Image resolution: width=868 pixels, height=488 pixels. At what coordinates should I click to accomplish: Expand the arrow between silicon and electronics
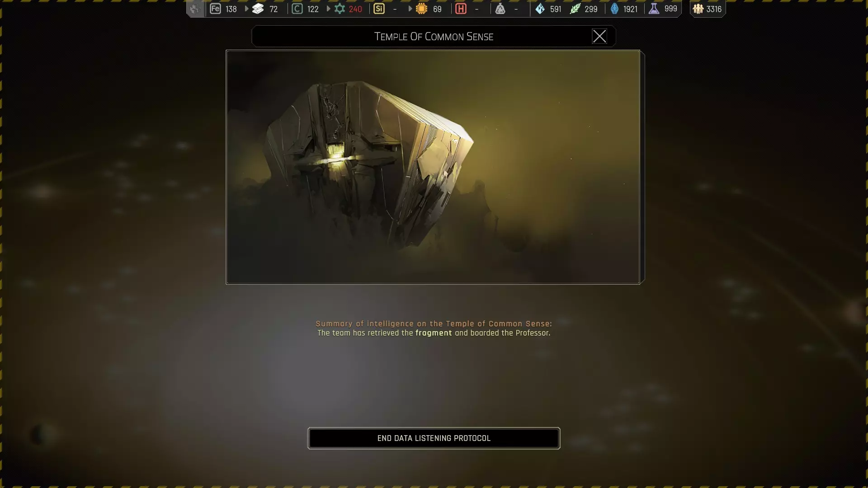pos(410,9)
